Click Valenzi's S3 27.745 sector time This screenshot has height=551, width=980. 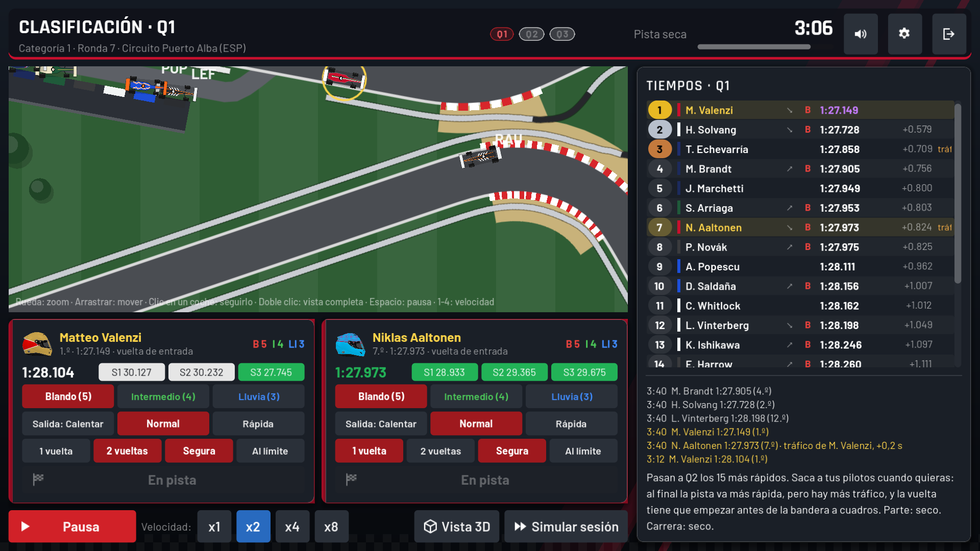tap(271, 372)
